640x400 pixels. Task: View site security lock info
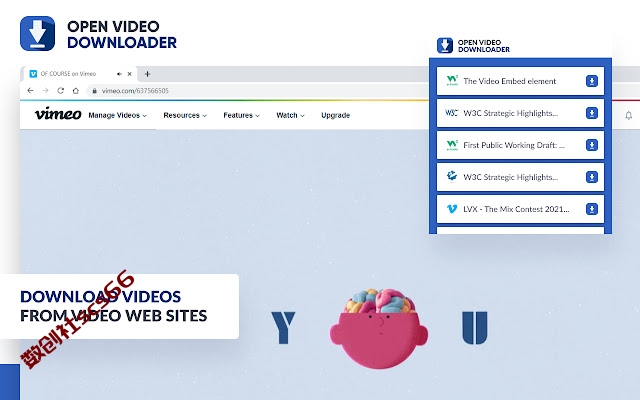(94, 91)
